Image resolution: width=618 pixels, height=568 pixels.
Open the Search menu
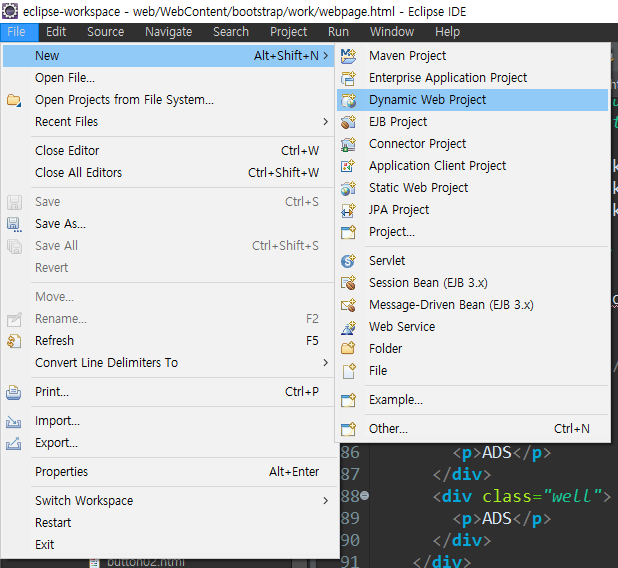[231, 32]
